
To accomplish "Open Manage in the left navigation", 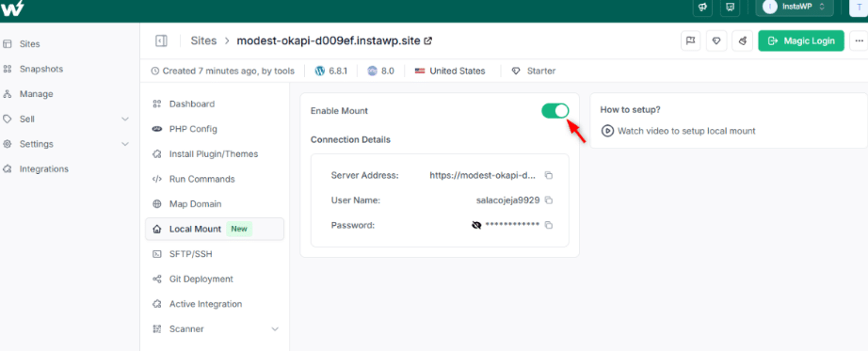I will point(36,94).
